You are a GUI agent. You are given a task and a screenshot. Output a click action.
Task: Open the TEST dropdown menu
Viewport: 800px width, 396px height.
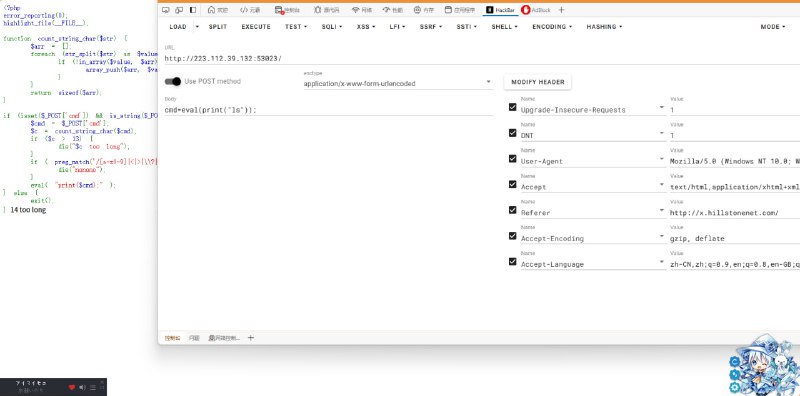point(296,27)
